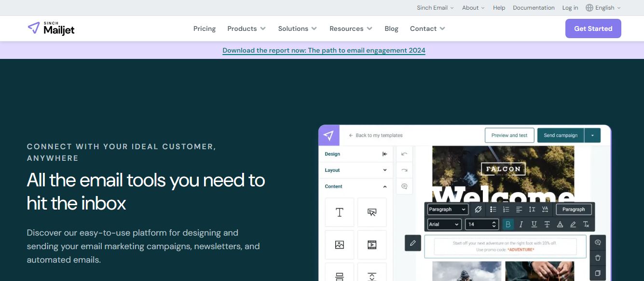Viewport: 644px width, 281px height.
Task: Open the Contact dropdown menu
Action: pyautogui.click(x=427, y=28)
